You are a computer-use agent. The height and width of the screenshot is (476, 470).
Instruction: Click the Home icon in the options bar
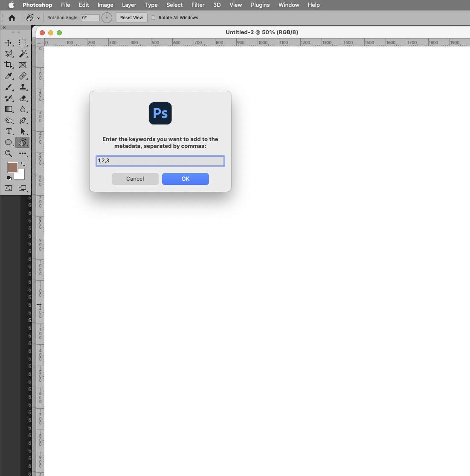tap(12, 17)
